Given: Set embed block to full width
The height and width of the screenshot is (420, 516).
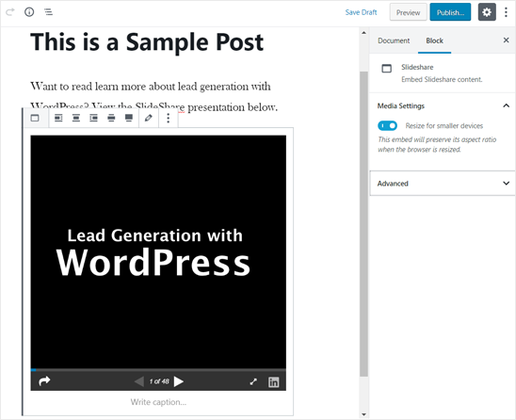Looking at the screenshot, I should (x=129, y=118).
